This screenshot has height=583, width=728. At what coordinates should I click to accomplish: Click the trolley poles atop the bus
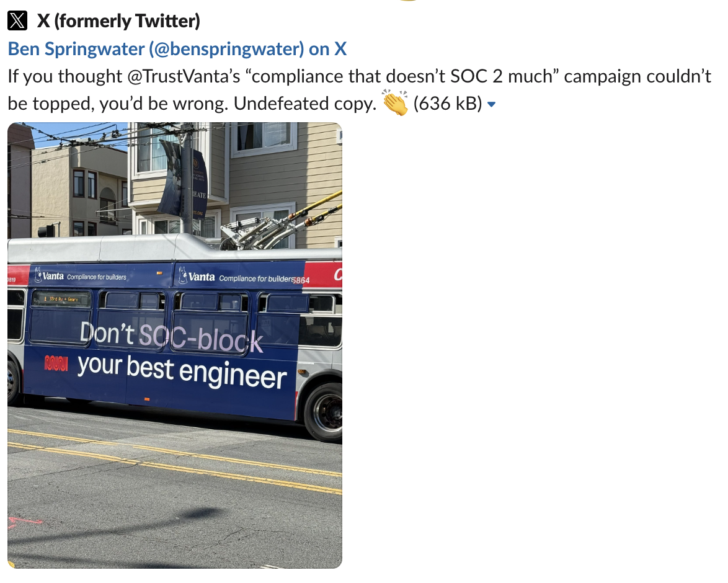click(x=281, y=223)
